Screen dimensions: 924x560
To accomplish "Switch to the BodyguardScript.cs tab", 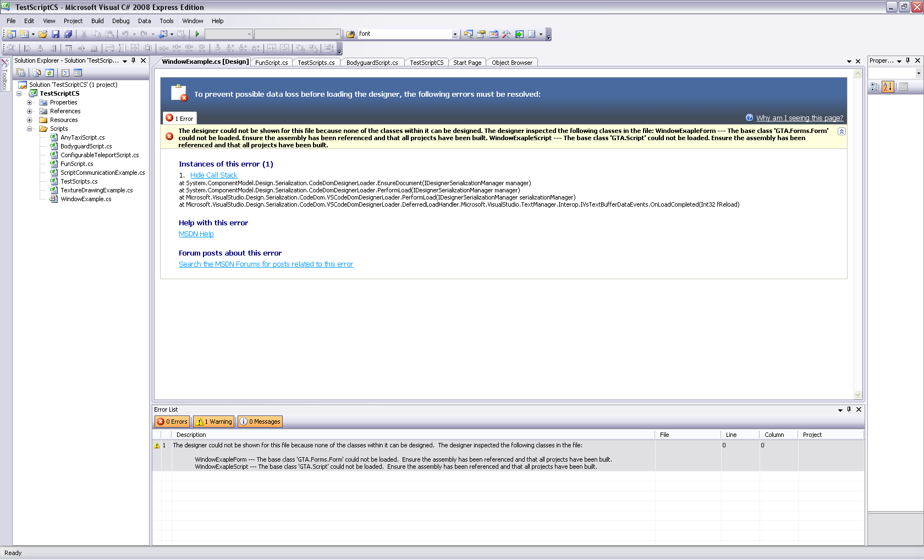I will [x=372, y=63].
